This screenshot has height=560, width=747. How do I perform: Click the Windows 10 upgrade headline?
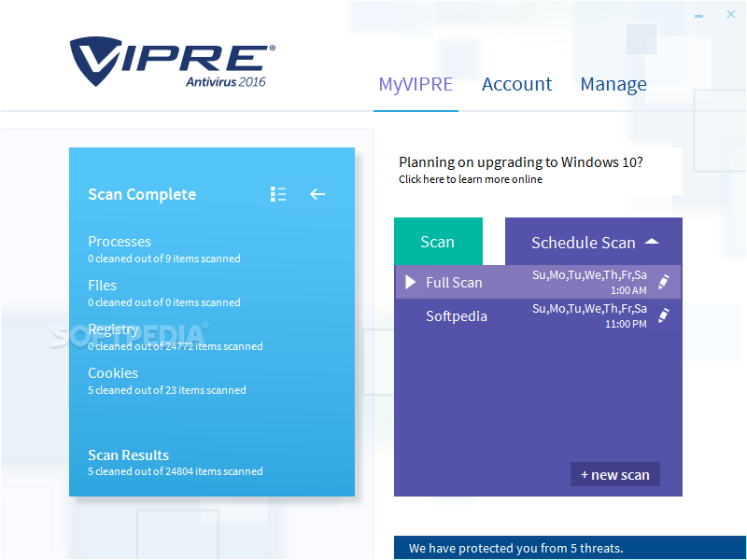click(x=521, y=162)
